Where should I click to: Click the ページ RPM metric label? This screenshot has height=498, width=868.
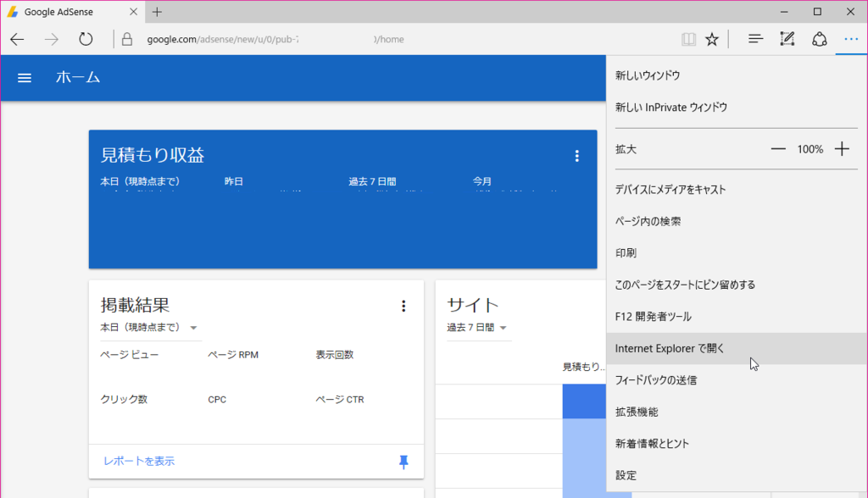pos(233,355)
